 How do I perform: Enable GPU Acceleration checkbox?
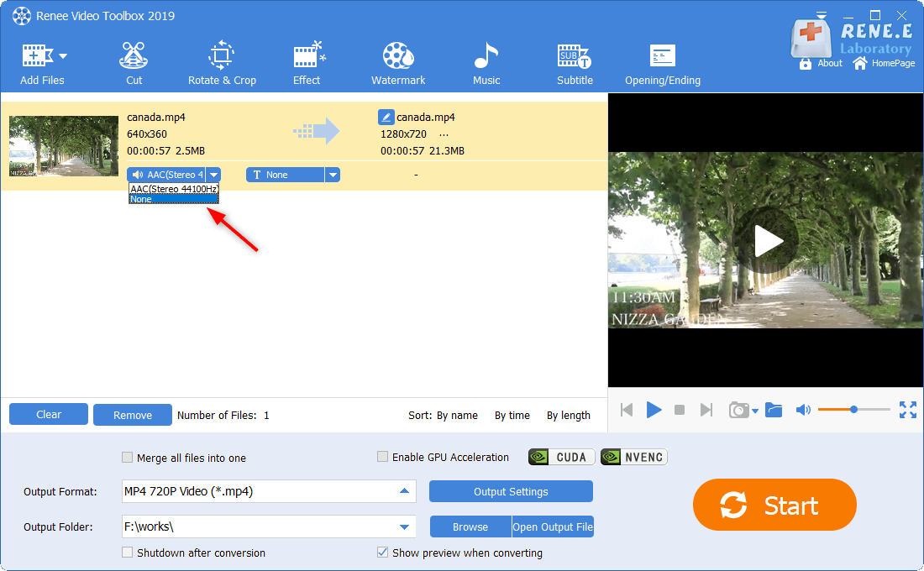tap(382, 457)
